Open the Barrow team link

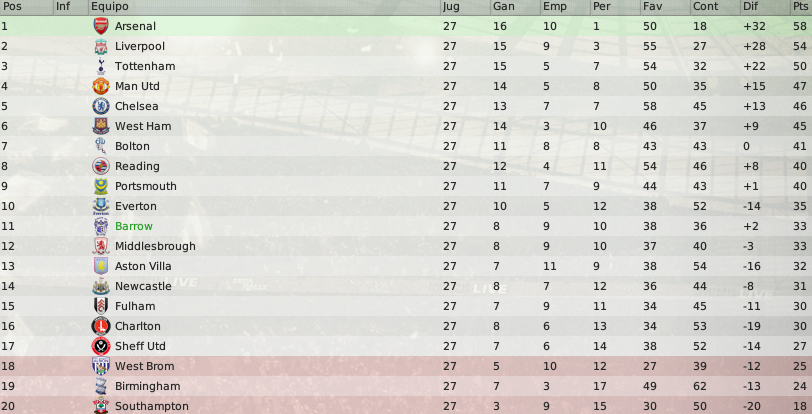134,226
